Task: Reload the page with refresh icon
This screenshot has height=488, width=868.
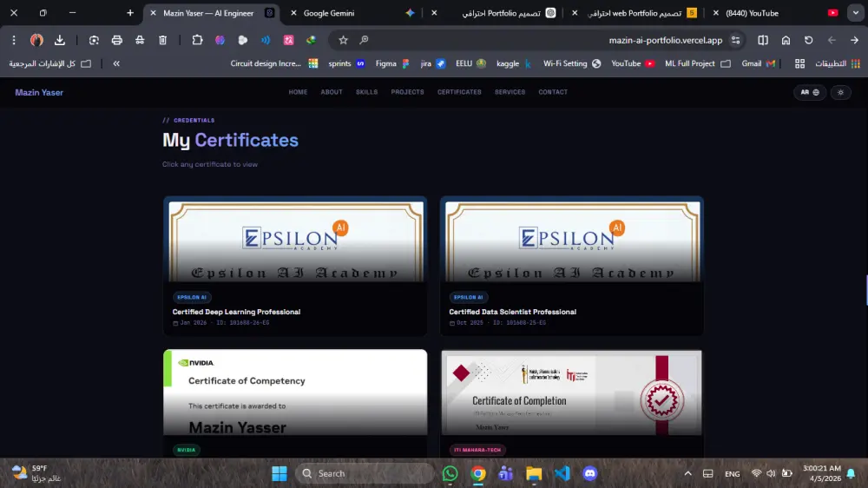Action: [x=809, y=40]
